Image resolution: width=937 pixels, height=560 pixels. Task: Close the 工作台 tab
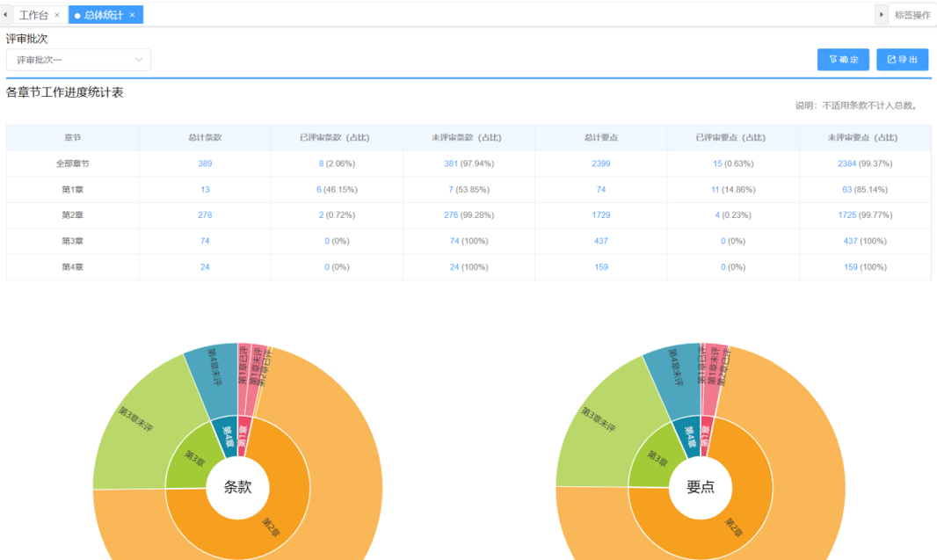coord(57,15)
